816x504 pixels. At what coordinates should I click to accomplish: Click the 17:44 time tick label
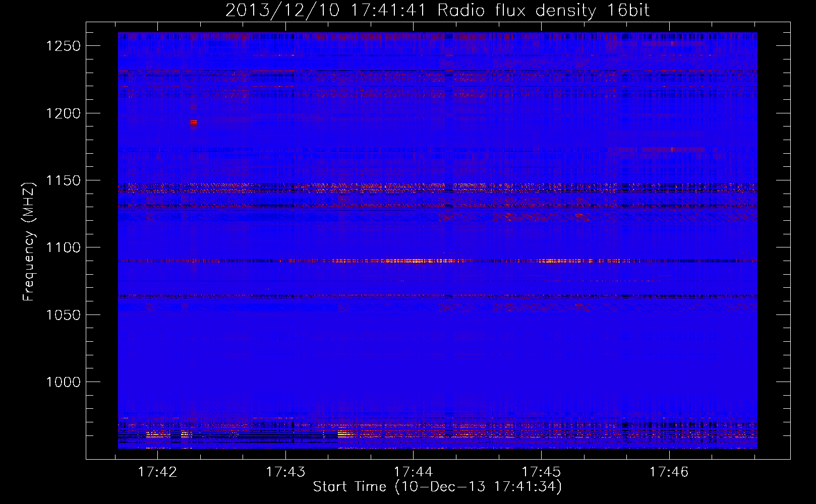point(414,472)
